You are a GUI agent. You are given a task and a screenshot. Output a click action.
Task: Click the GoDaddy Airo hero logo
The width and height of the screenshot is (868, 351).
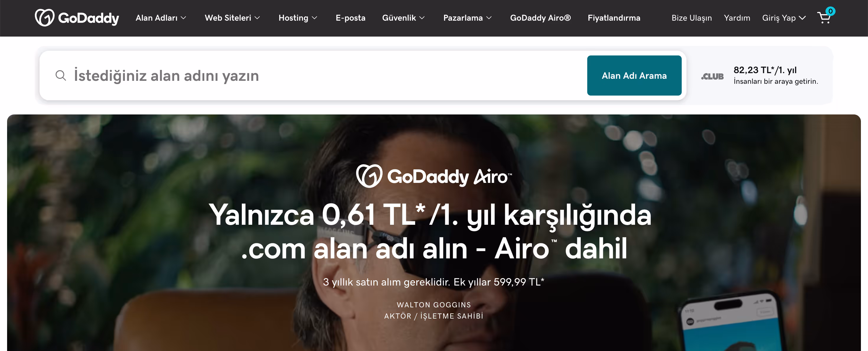point(434,176)
